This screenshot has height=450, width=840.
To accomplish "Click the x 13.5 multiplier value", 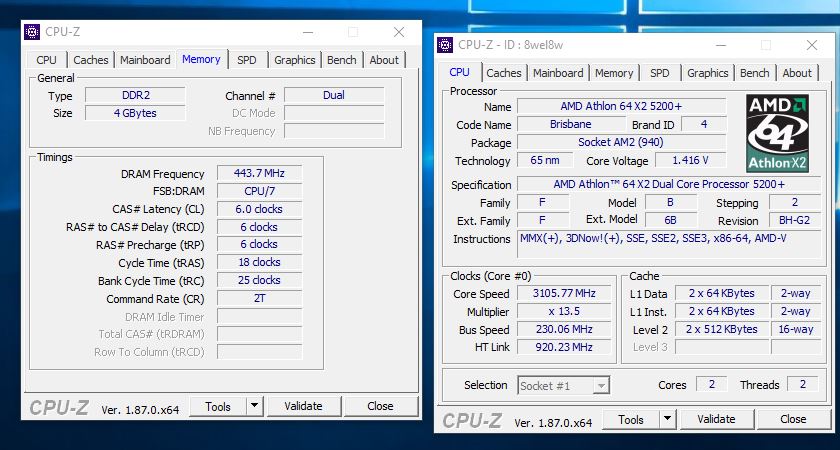I will pyautogui.click(x=564, y=311).
